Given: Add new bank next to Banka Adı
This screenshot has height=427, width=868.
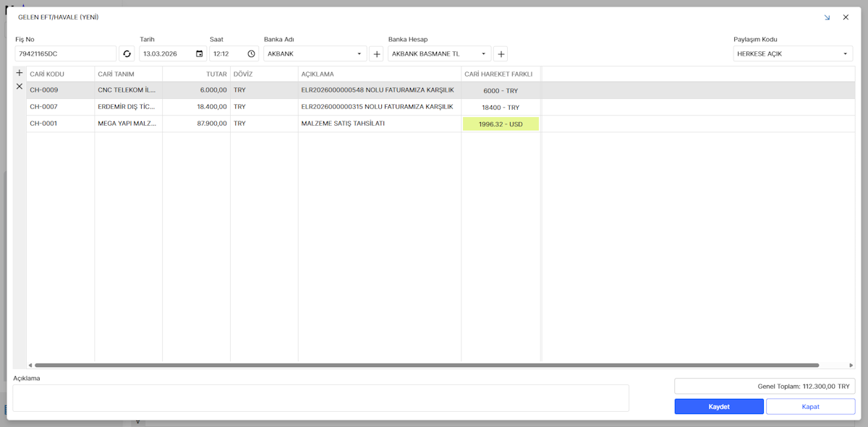Looking at the screenshot, I should 376,53.
